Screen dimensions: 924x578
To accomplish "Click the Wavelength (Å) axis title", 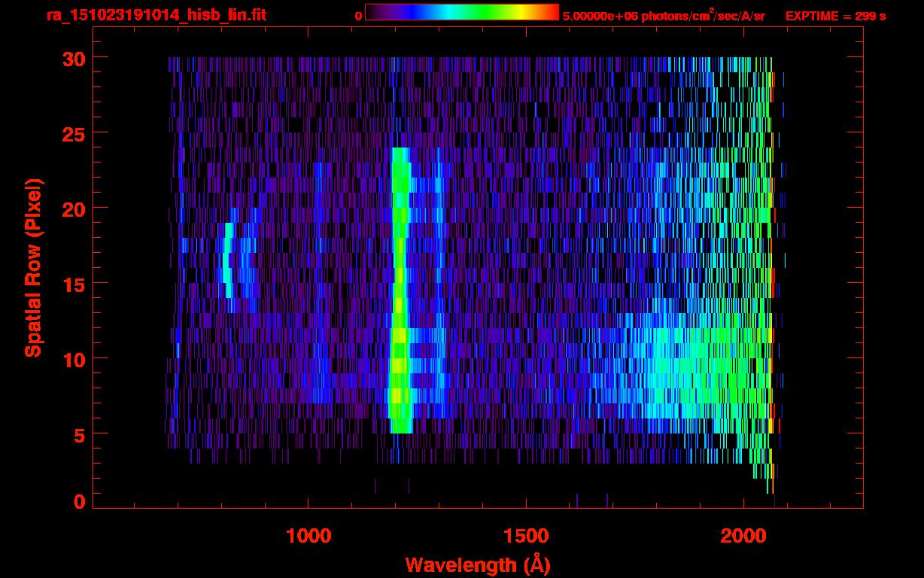I will point(478,564).
